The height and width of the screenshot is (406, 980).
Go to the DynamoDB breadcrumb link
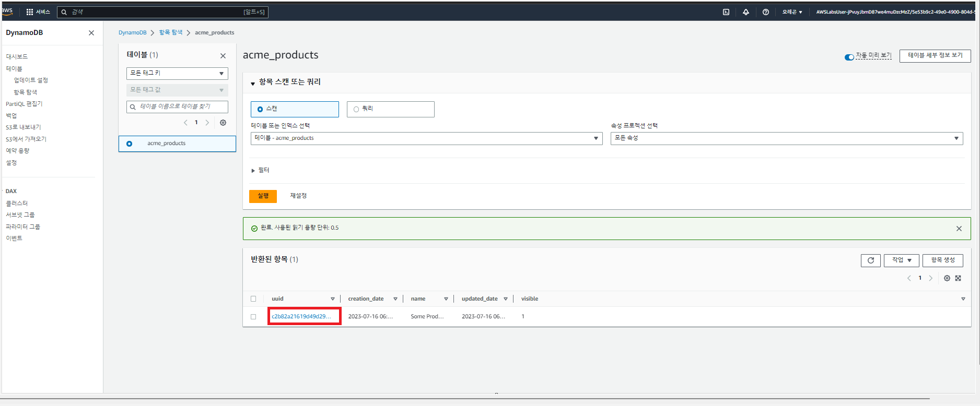[x=133, y=32]
